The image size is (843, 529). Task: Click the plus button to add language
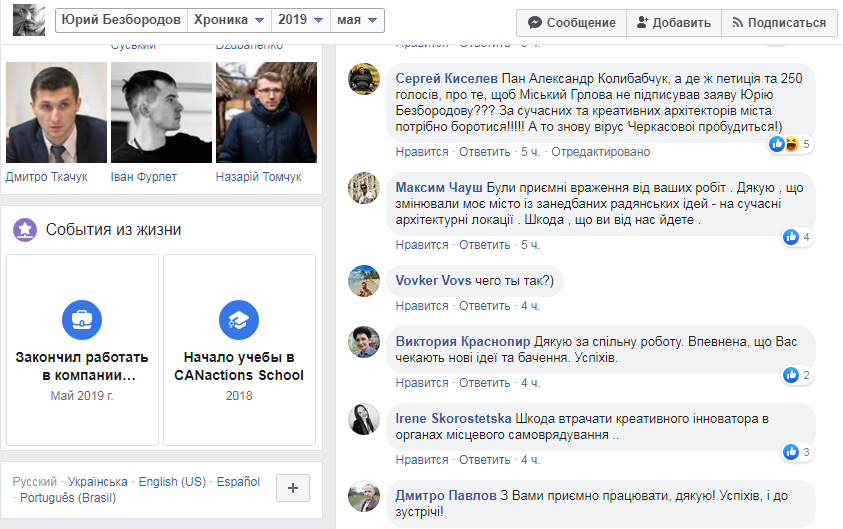click(x=292, y=488)
